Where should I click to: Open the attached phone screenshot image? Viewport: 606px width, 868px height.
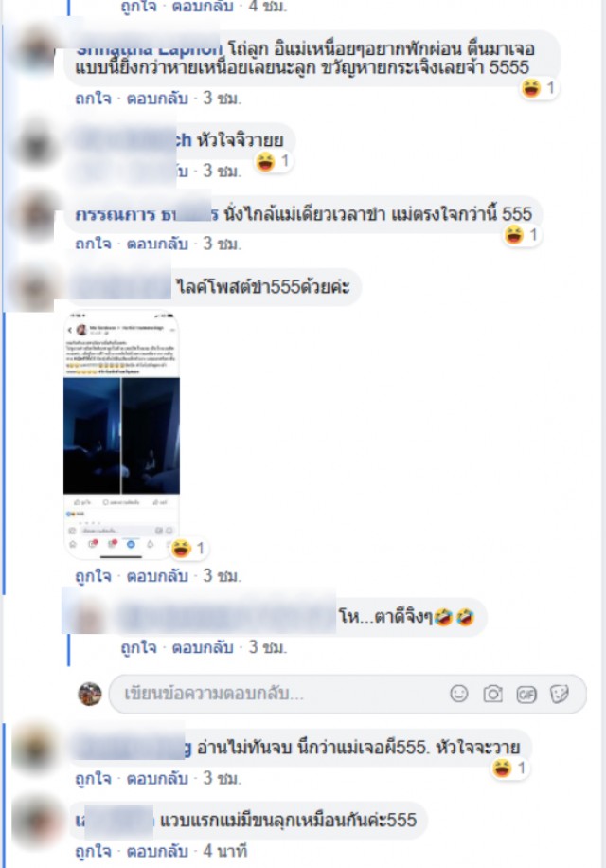coord(121,435)
